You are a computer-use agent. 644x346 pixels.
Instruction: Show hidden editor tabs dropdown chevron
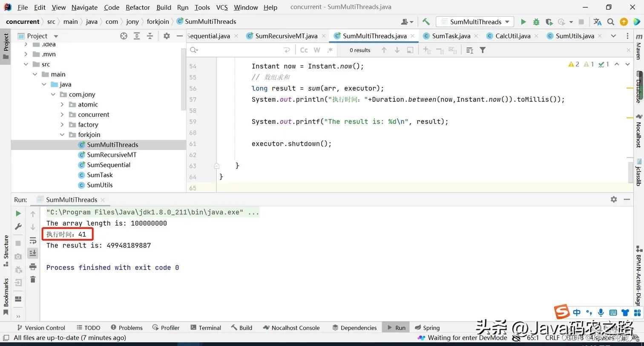tap(613, 36)
